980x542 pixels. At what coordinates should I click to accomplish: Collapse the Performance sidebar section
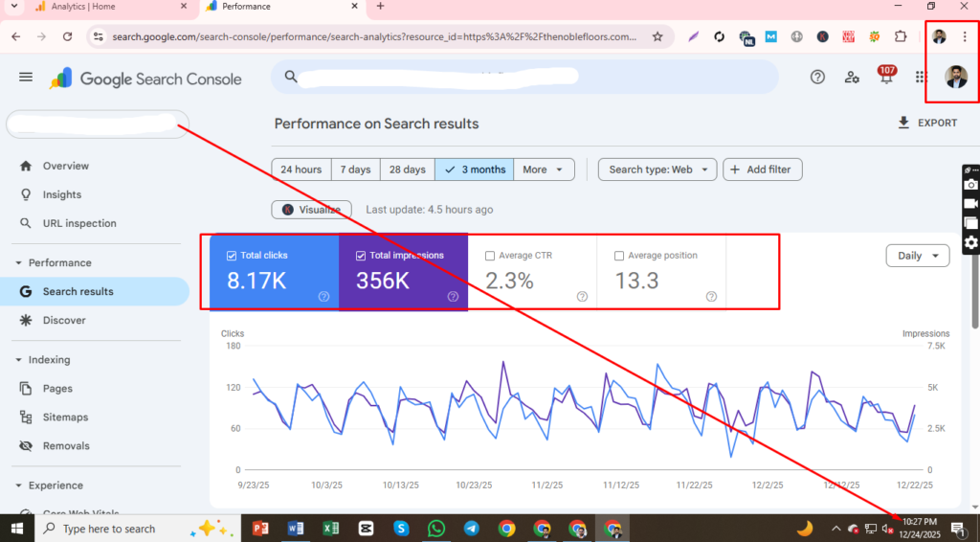pos(18,262)
